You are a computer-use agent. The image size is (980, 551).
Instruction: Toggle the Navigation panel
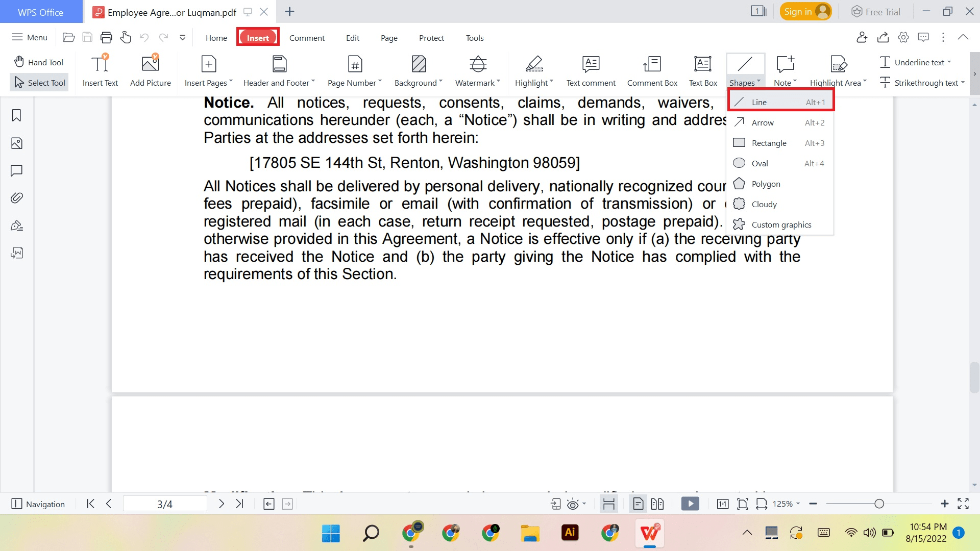coord(38,504)
